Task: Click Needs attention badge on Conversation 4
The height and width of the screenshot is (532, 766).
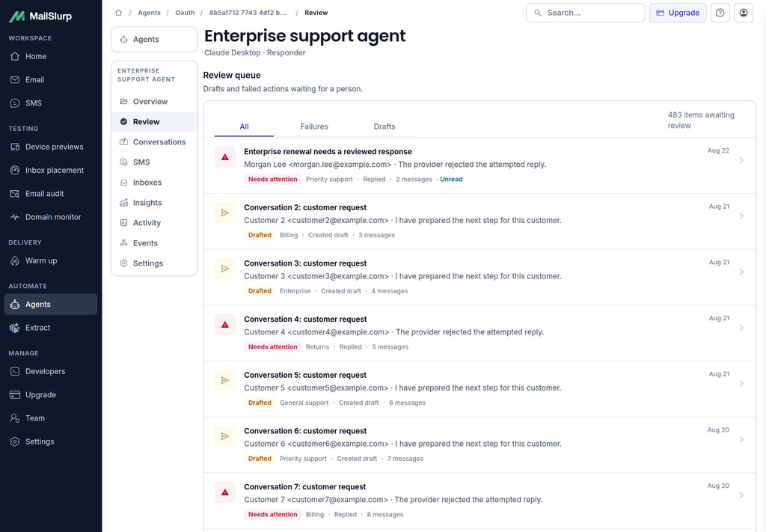Action: click(x=272, y=347)
